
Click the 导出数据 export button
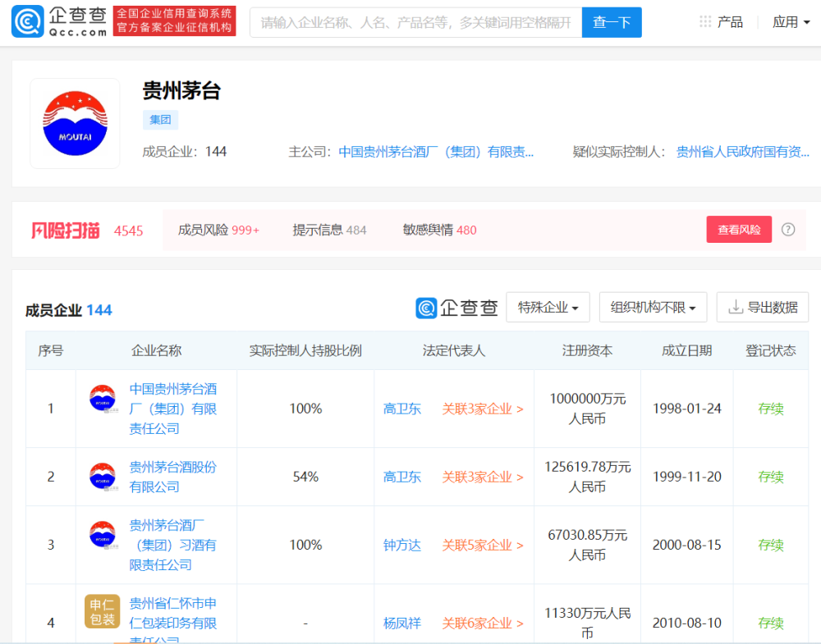[763, 307]
